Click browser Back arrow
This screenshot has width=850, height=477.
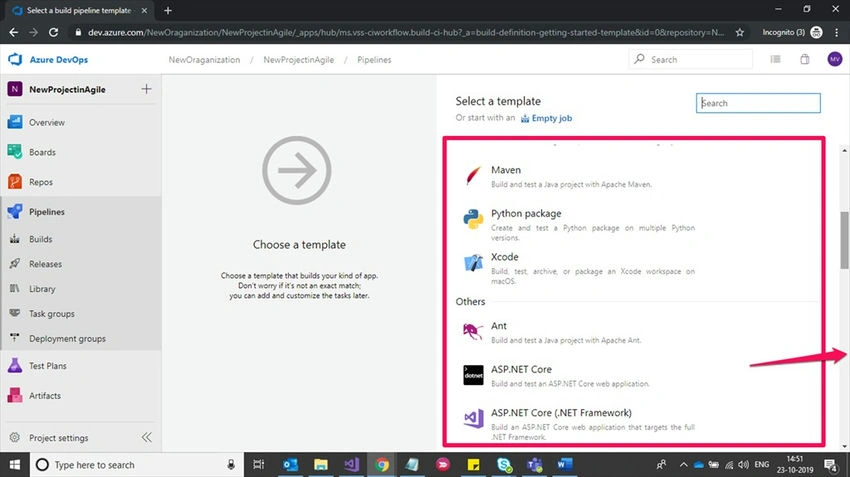(x=14, y=33)
